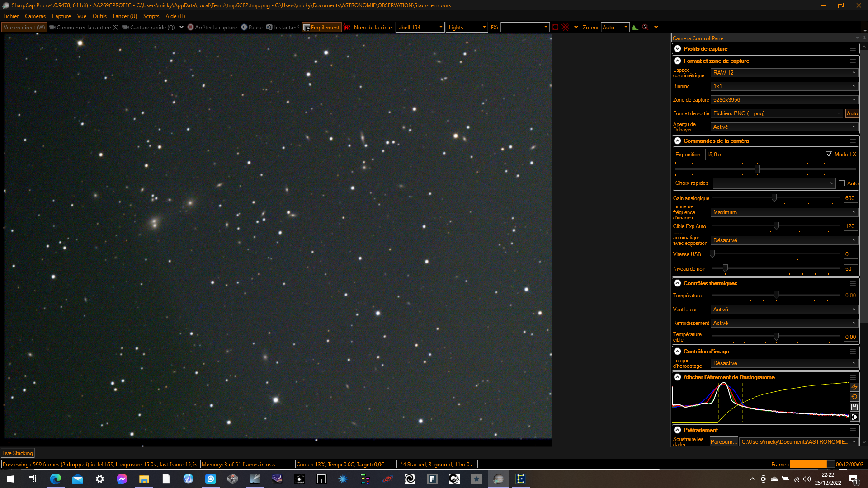Click the histogram half-circle contrast icon
The height and width of the screenshot is (488, 868).
pyautogui.click(x=854, y=417)
